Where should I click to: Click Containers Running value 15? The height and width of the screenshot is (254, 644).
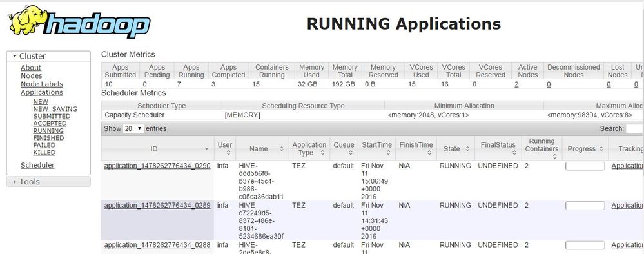257,84
